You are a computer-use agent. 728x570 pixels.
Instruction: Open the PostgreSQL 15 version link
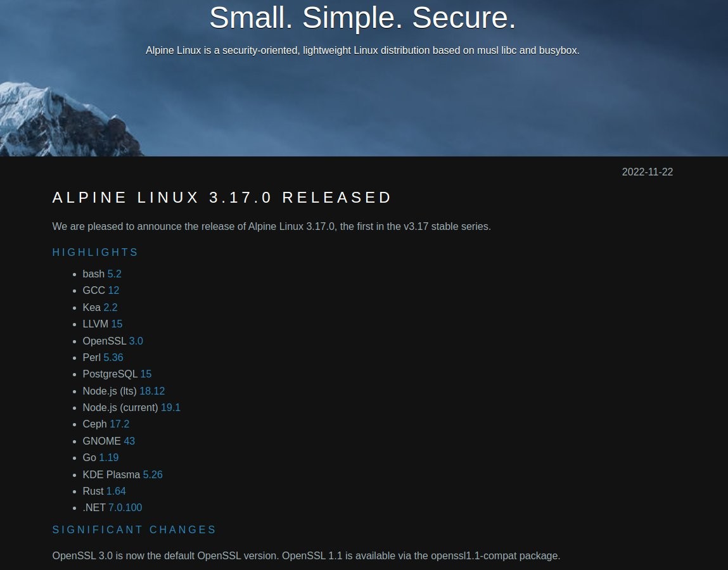pyautogui.click(x=146, y=374)
